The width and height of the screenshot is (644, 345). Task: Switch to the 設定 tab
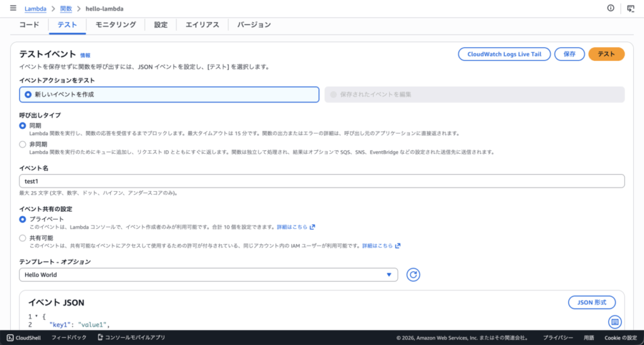(x=160, y=25)
